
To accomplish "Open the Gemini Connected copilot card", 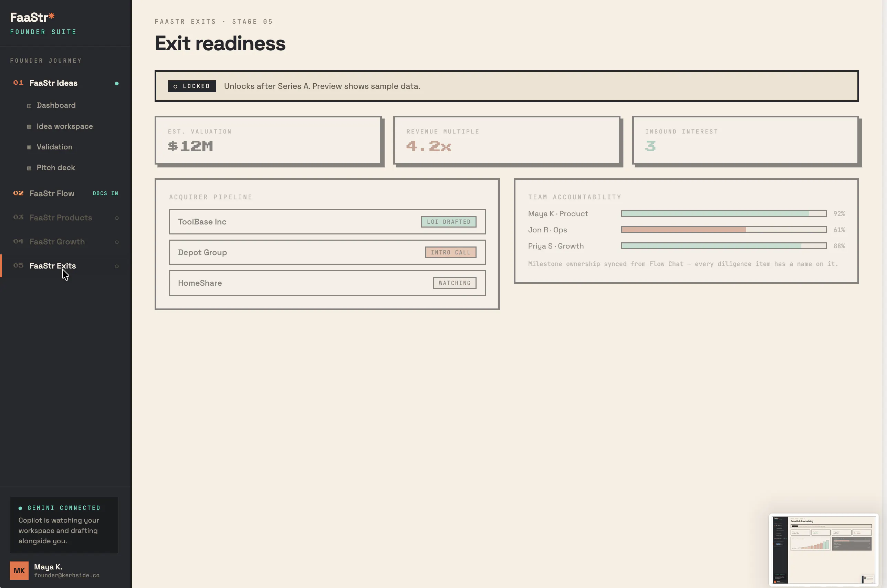I will coord(64,525).
